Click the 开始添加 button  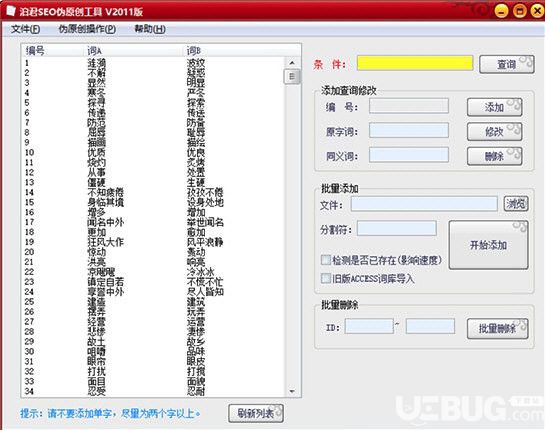pos(488,245)
